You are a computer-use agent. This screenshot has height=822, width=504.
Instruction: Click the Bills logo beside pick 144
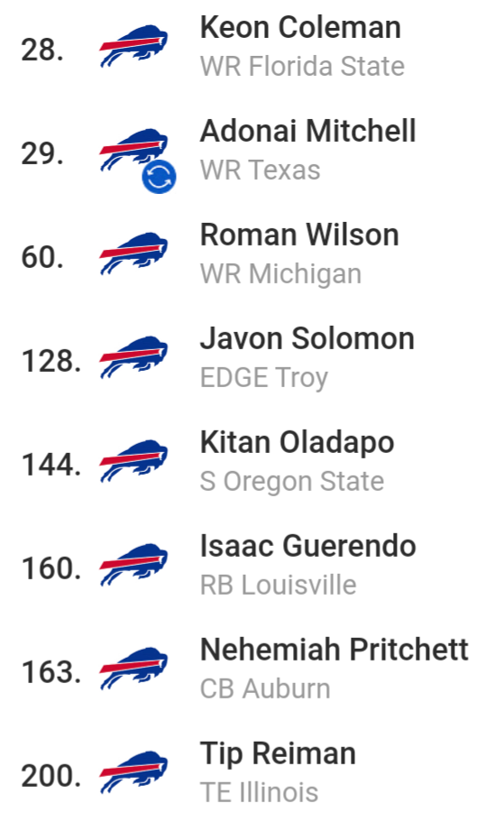133,461
